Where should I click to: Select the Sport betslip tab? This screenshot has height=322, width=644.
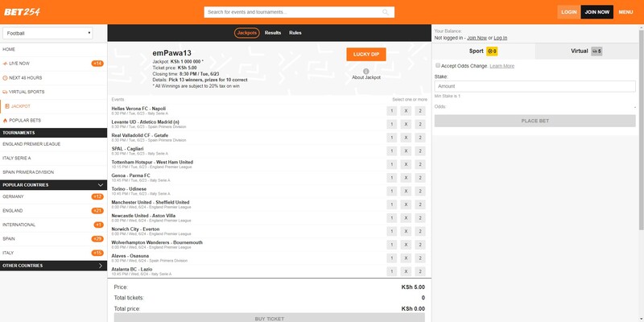484,52
